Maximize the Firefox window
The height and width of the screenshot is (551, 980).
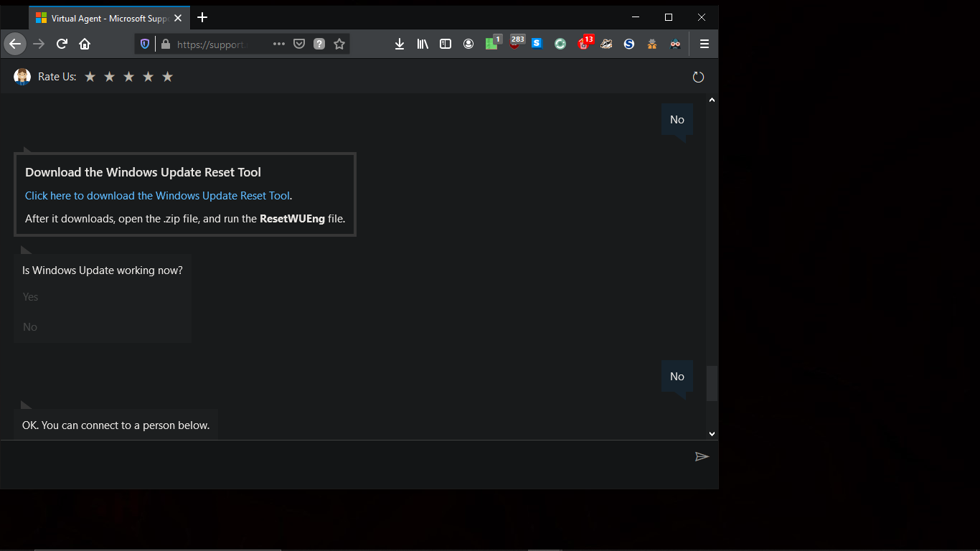pyautogui.click(x=669, y=17)
